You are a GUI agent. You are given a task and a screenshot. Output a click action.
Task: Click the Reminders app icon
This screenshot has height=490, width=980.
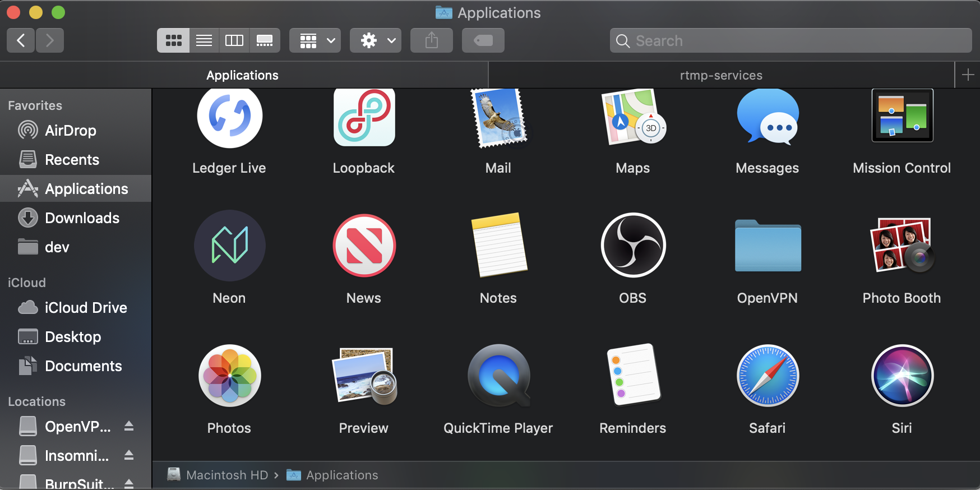click(633, 375)
